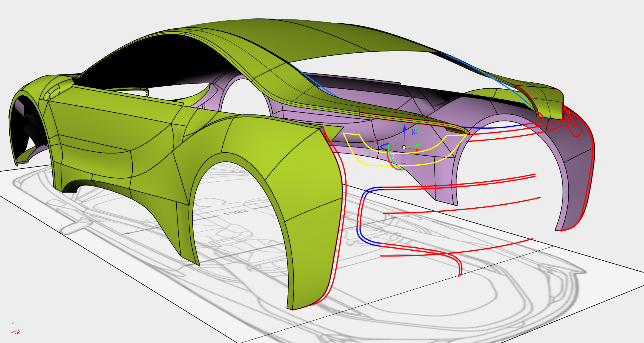Click the gumball green square scale handle
The height and width of the screenshot is (343, 644).
367,153
